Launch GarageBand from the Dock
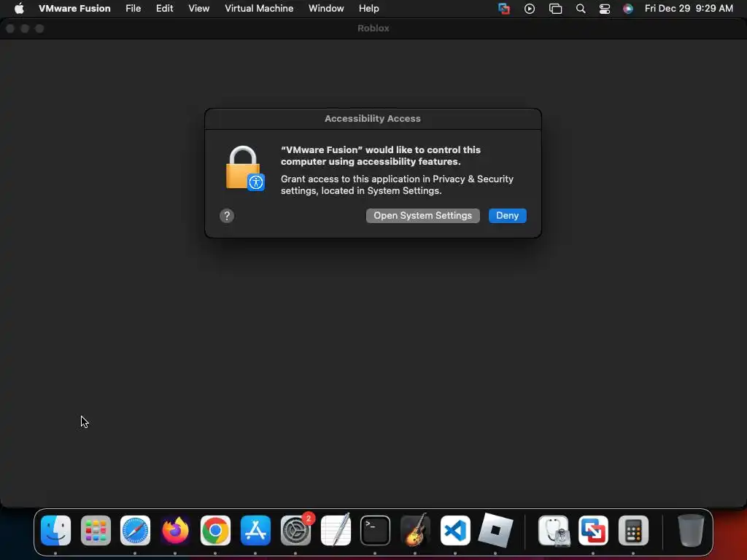The width and height of the screenshot is (747, 560). [415, 530]
